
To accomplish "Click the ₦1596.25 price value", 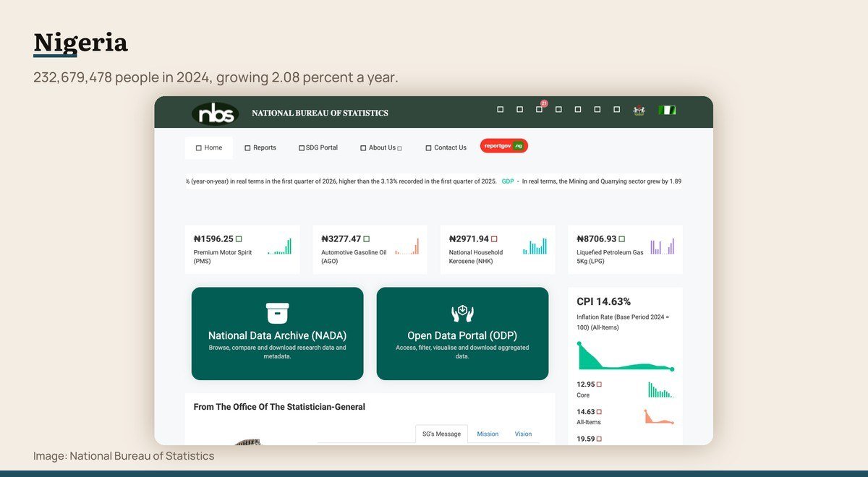I will click(213, 239).
